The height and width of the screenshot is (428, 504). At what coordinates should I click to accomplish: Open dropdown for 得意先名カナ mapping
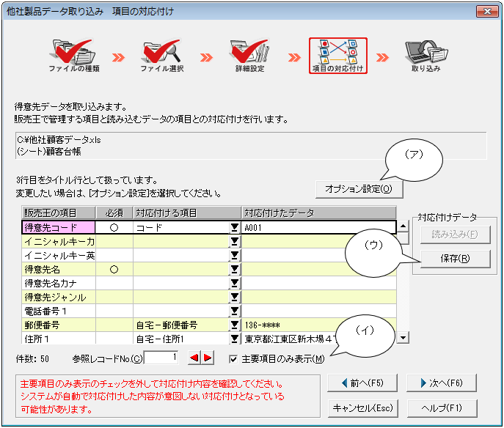pyautogui.click(x=235, y=283)
